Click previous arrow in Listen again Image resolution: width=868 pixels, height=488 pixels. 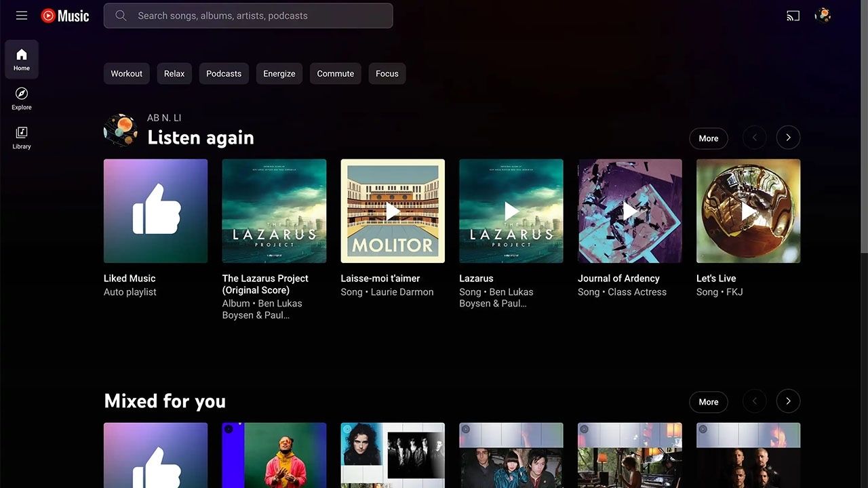pos(754,138)
